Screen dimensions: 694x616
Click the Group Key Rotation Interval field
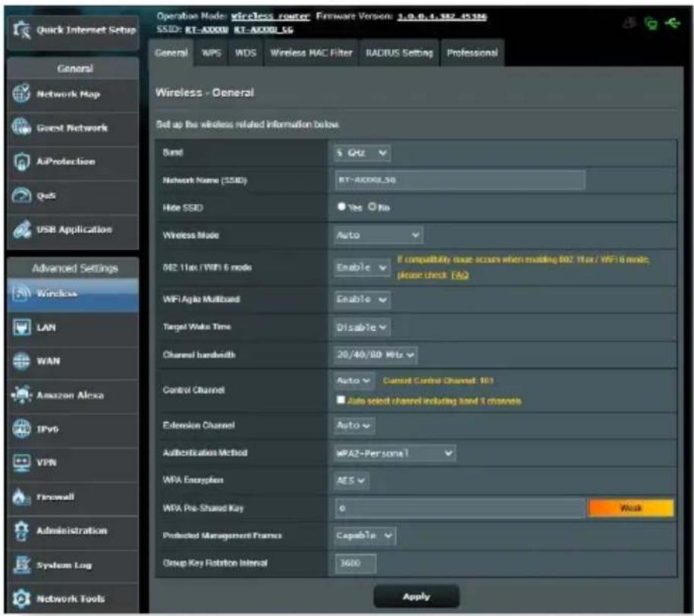[356, 564]
